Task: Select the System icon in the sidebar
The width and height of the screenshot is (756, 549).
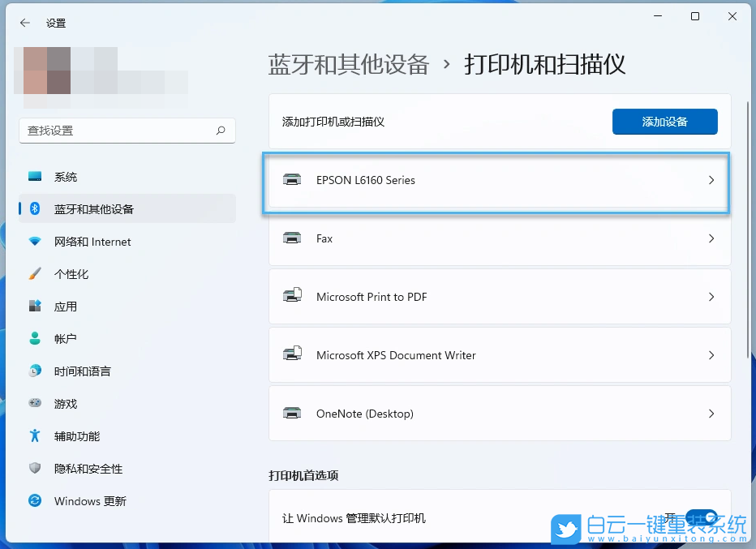Action: 33,176
